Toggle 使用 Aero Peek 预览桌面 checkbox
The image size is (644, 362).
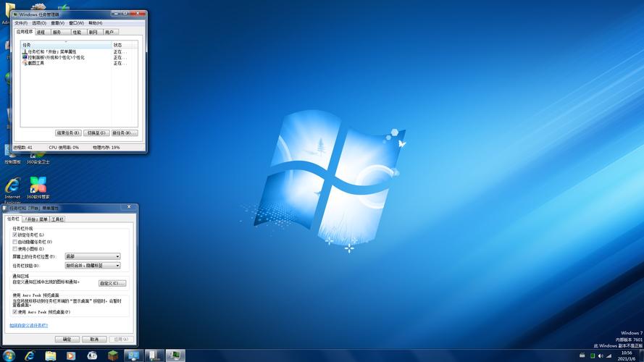[x=14, y=312]
